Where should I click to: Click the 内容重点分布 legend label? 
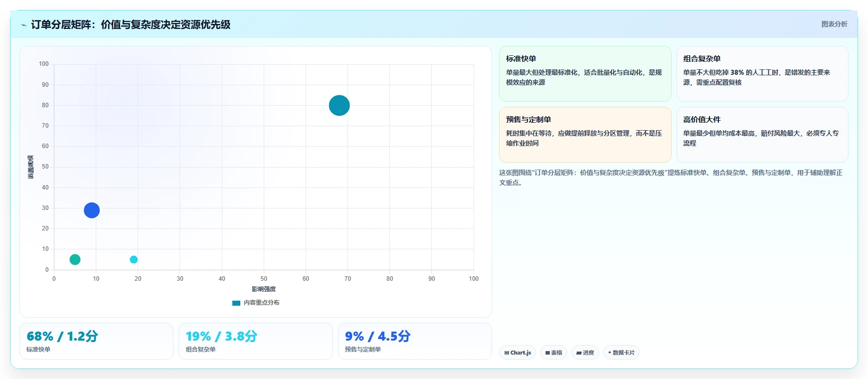click(x=261, y=303)
